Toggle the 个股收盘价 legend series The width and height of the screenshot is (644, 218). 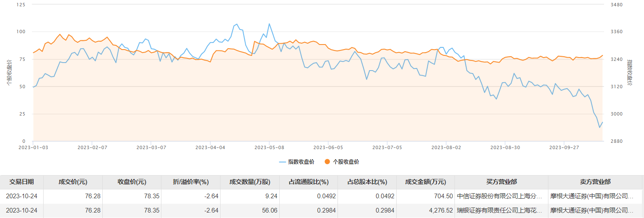[346, 162]
